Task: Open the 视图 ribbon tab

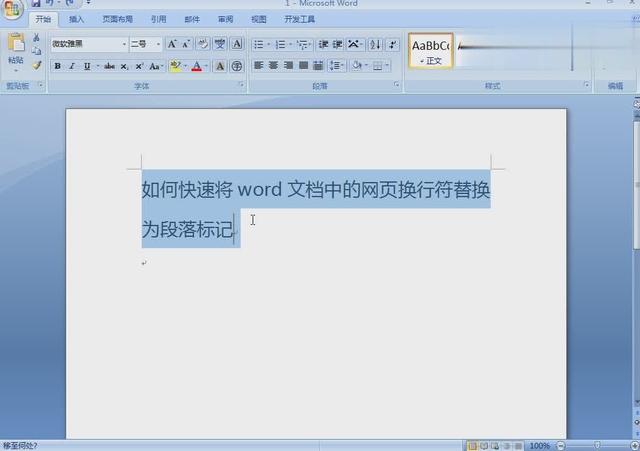Action: pos(259,19)
